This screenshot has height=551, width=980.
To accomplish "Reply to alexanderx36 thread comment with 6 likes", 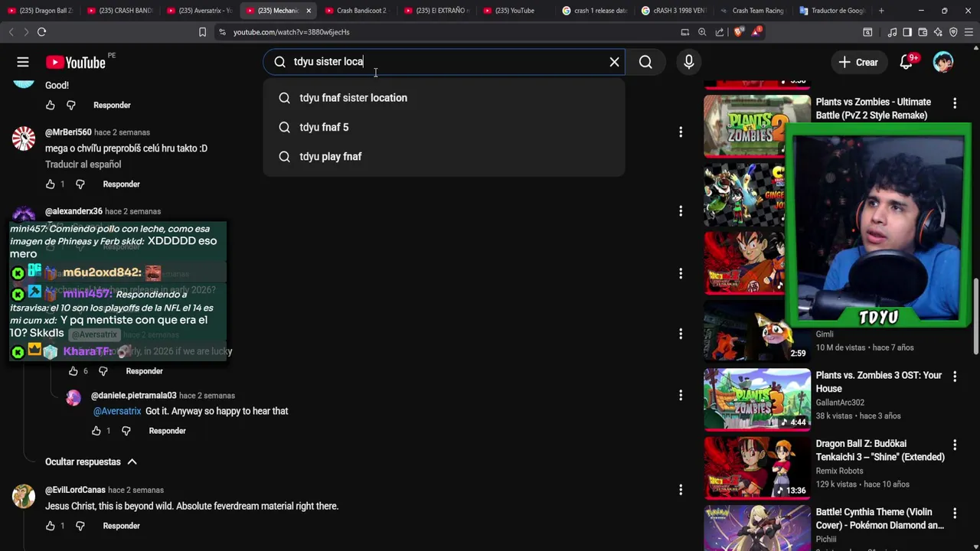I will point(144,371).
